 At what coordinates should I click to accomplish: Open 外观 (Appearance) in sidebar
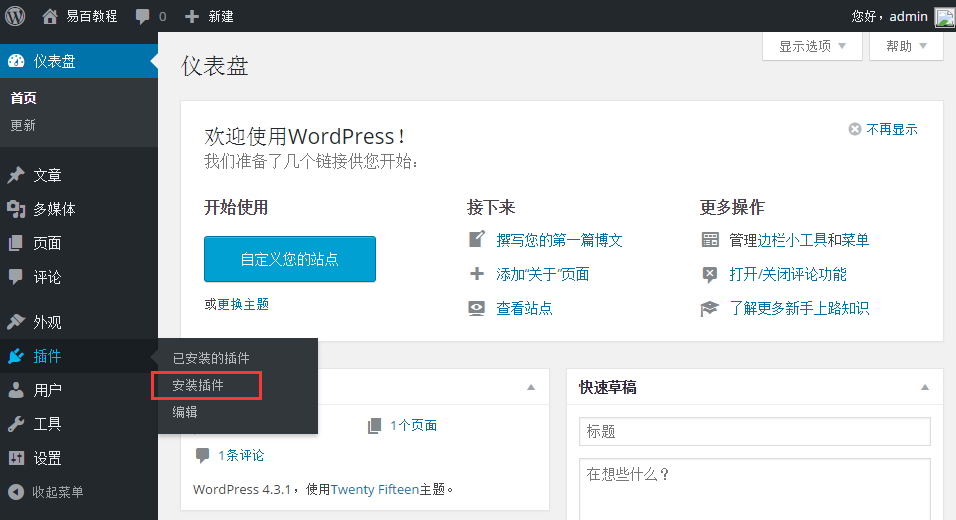coord(47,322)
